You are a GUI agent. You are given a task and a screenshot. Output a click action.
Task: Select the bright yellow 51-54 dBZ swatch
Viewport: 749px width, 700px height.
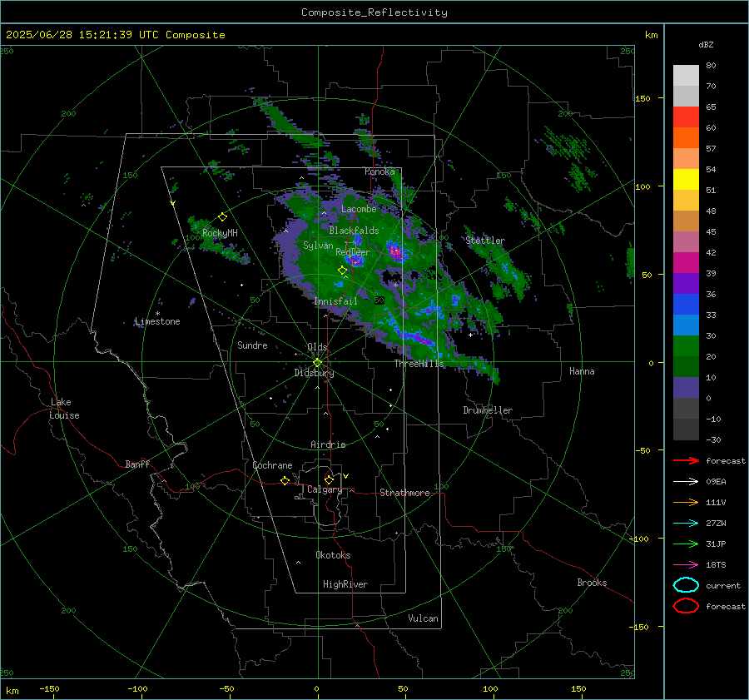click(686, 180)
